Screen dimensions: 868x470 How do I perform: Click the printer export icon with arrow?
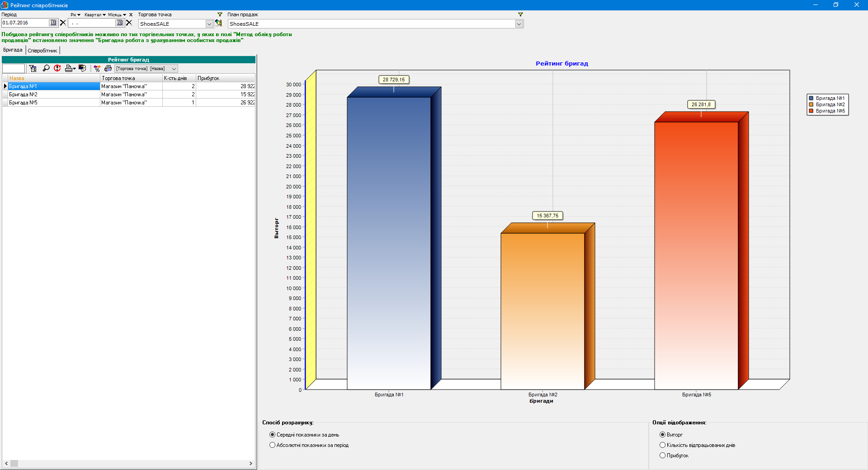coord(70,68)
